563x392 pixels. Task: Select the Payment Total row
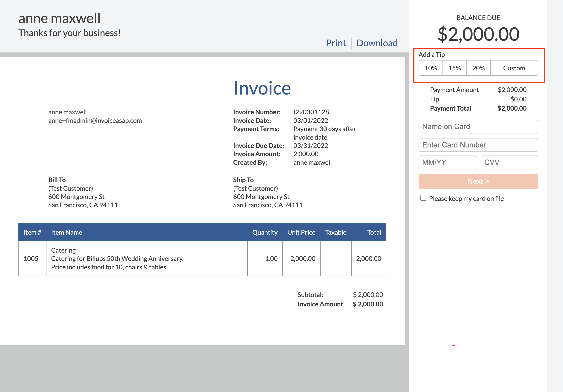(478, 108)
